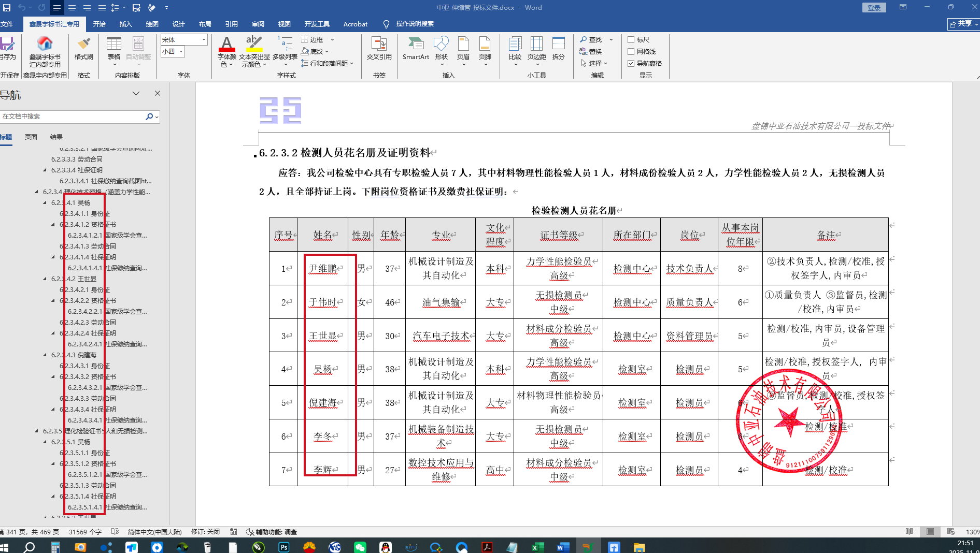Open the 格式刷 format painter tool
The height and width of the screenshot is (553, 980).
(83, 49)
